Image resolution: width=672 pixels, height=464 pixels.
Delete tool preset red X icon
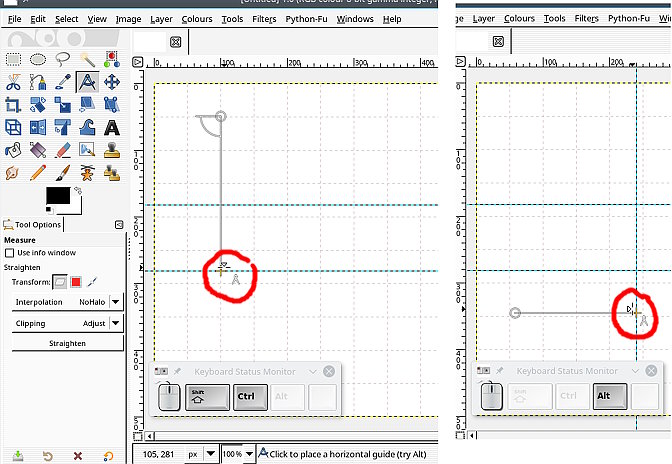(x=78, y=456)
